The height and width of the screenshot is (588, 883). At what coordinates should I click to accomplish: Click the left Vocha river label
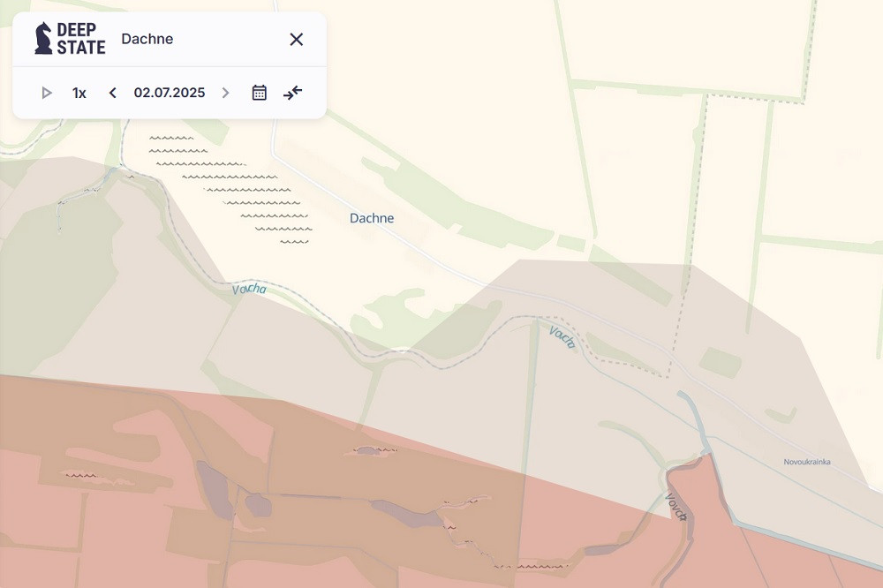coord(249,289)
